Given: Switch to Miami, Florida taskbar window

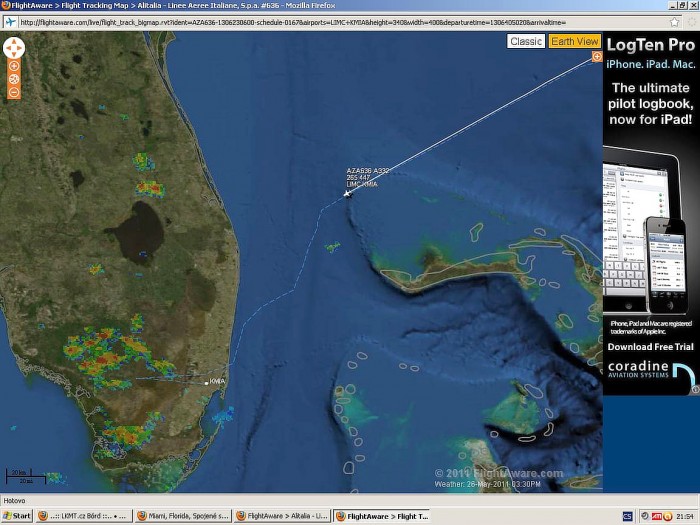Looking at the screenshot, I should click(x=183, y=516).
